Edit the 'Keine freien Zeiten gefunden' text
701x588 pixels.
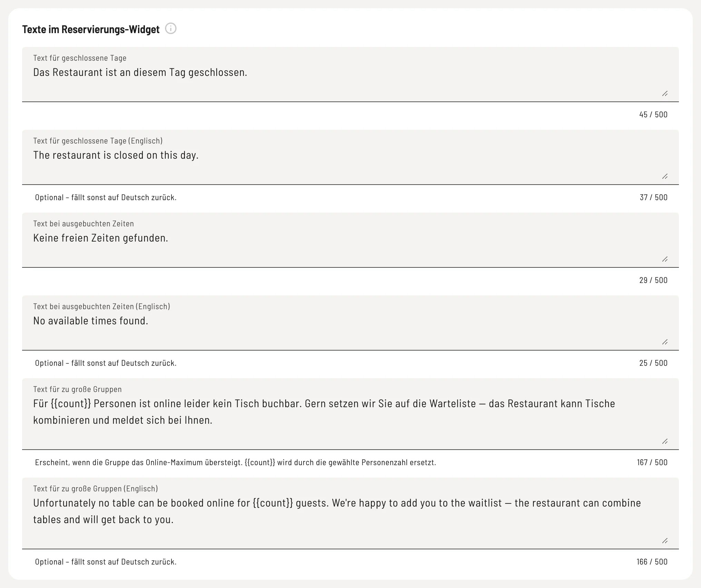click(350, 240)
